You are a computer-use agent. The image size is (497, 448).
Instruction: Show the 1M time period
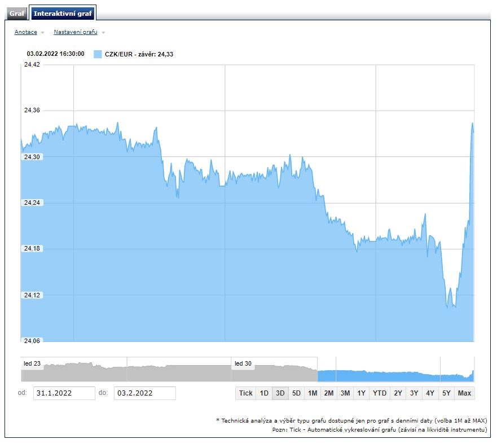point(313,393)
